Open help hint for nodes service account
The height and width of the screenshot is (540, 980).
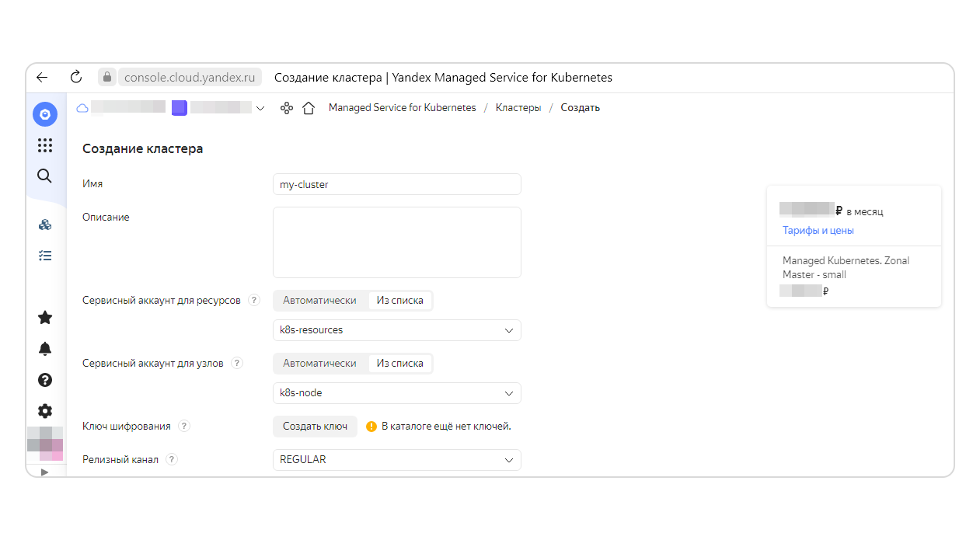coord(237,363)
